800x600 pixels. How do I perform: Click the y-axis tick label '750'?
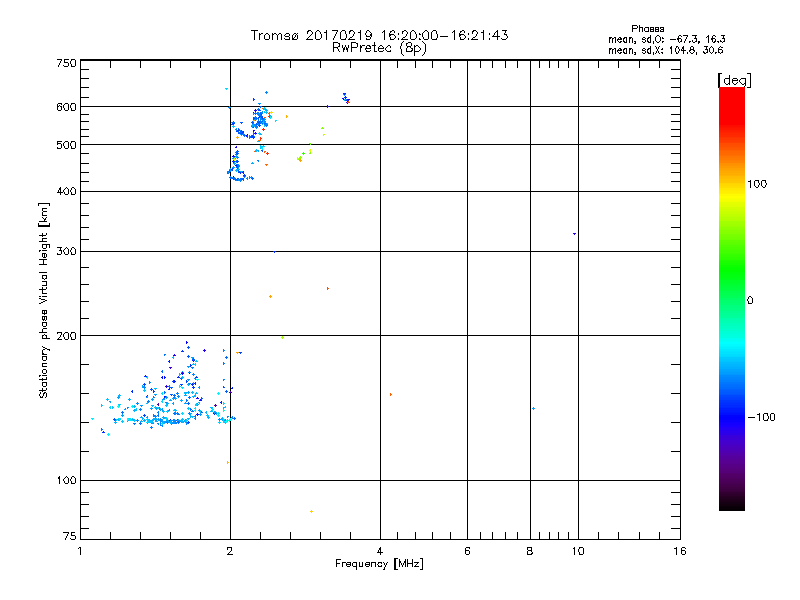[66, 63]
